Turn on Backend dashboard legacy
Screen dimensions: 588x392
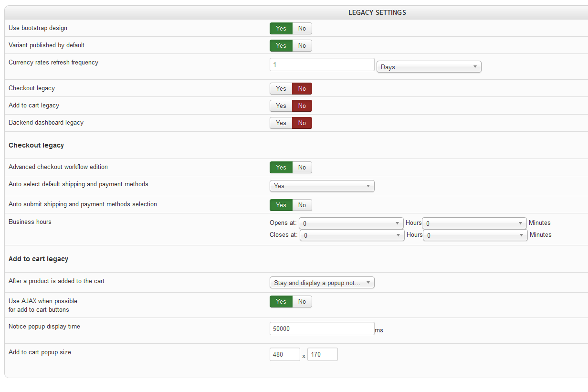pyautogui.click(x=281, y=123)
